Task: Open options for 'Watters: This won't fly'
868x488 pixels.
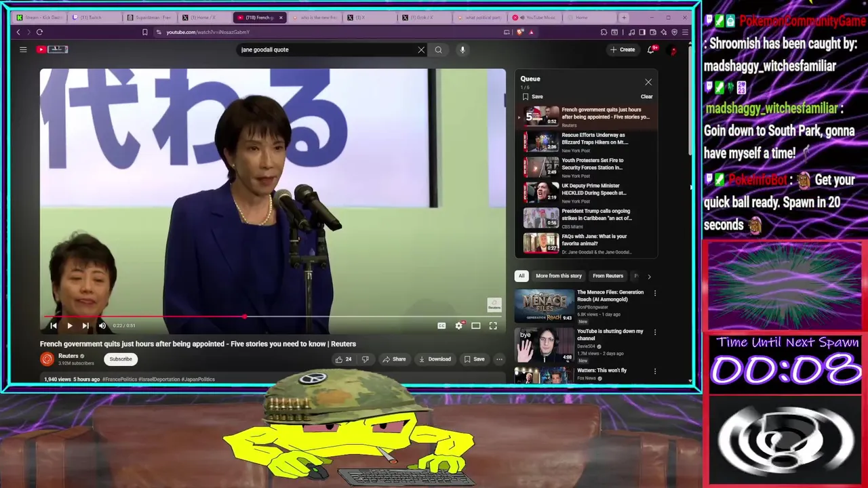Action: click(655, 371)
